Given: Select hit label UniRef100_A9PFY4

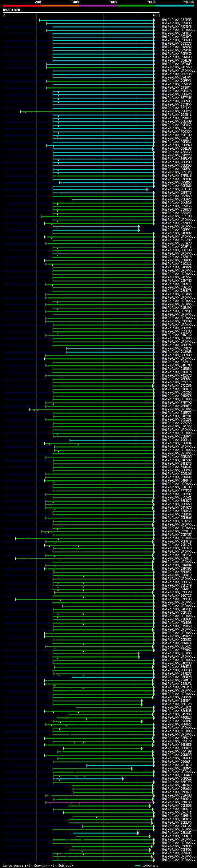Looking at the screenshot, I should 177,230.
